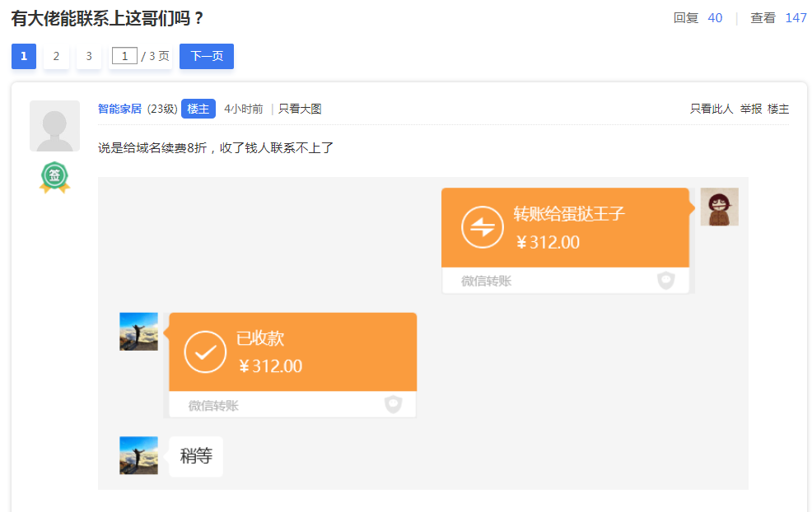Click the shield icon under 转账给蛋挞王子
This screenshot has height=512, width=812.
666,281
